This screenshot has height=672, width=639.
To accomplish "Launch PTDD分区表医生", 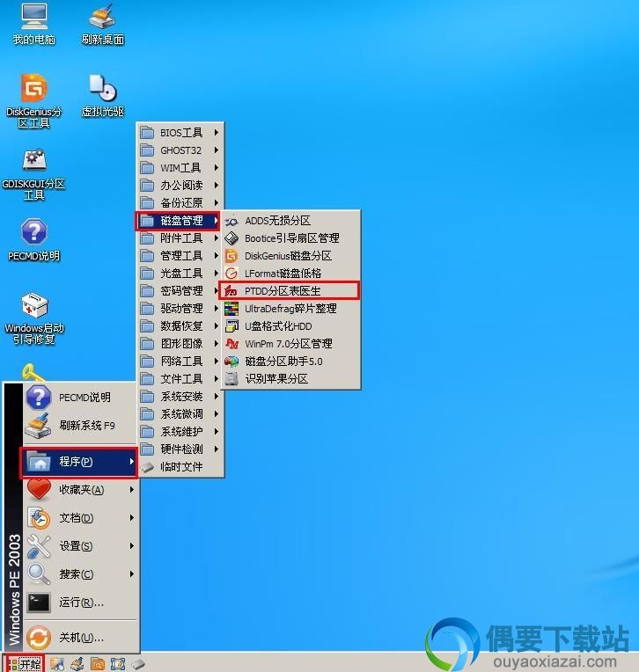I will [289, 290].
